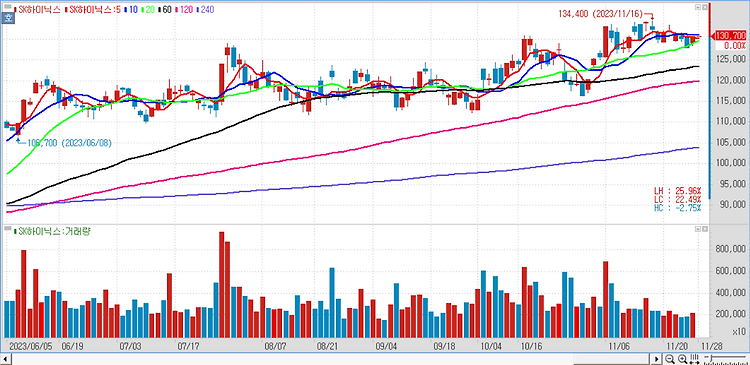This screenshot has width=750, height=365.
Task: Click the 09/04 date axis label
Action: tap(386, 345)
